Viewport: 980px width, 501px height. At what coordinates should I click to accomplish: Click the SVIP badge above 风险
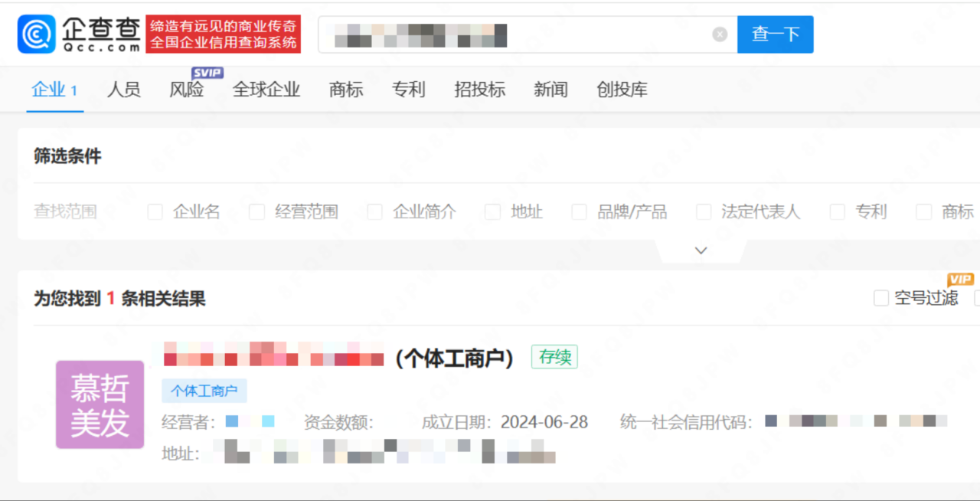coord(207,73)
